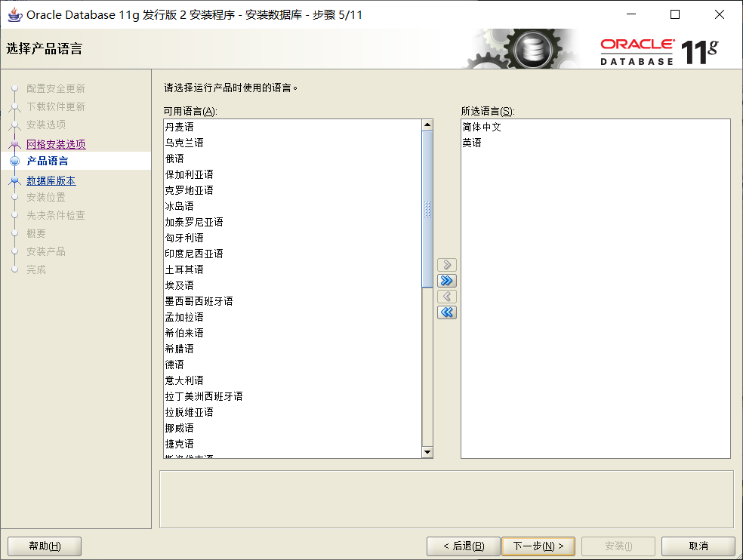Viewport: 743px width, 560px height.
Task: Click the 安装选项 step in sidebar
Action: pyautogui.click(x=46, y=125)
